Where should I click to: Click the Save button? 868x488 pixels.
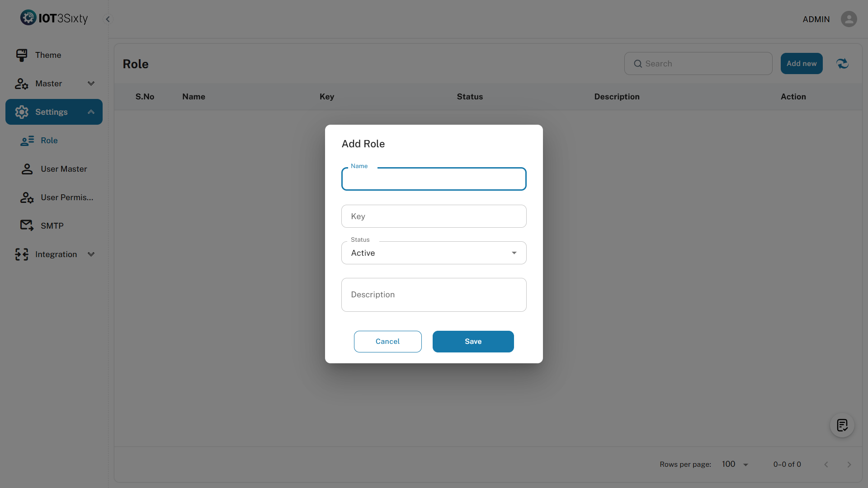pos(473,342)
